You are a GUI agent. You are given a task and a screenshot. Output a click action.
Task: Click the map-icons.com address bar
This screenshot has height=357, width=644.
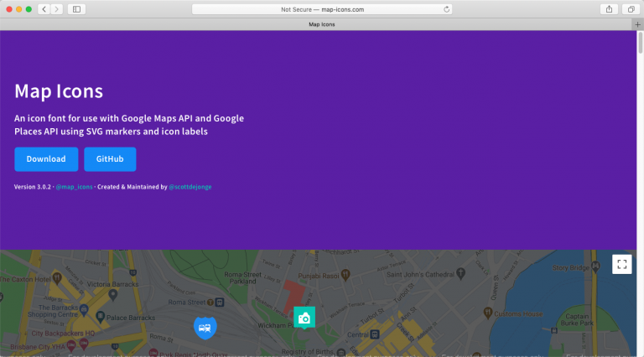point(322,9)
